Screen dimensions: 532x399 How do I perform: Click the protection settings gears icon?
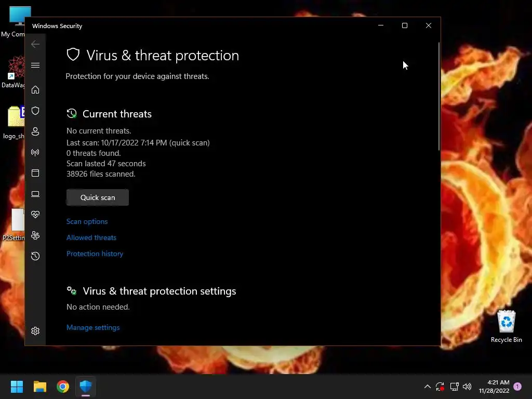tap(72, 291)
